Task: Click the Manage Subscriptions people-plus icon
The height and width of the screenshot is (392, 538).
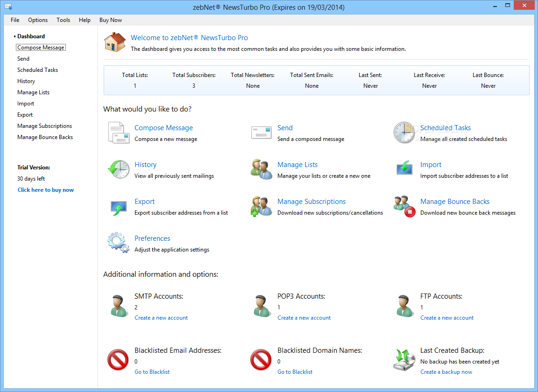Action: tap(262, 206)
